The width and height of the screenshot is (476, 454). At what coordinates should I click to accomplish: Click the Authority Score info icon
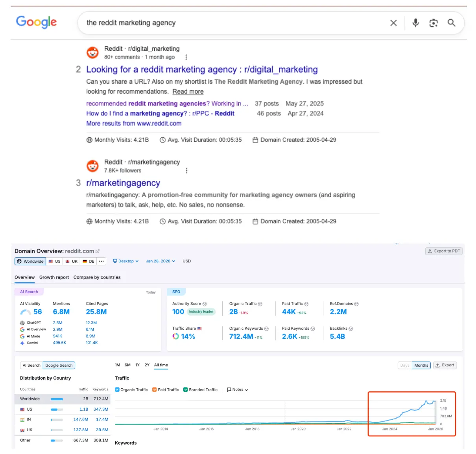tap(204, 303)
